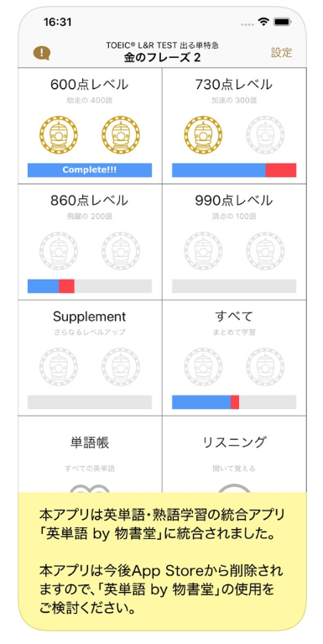The width and height of the screenshot is (323, 644).
Task: Tap the grey train medal in 730点レベル
Action: (x=265, y=134)
